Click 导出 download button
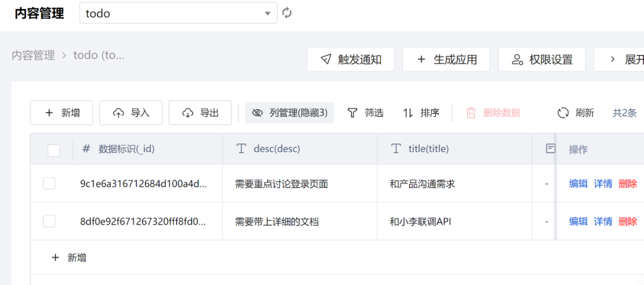Image resolution: width=644 pixels, height=285 pixels. click(x=200, y=113)
